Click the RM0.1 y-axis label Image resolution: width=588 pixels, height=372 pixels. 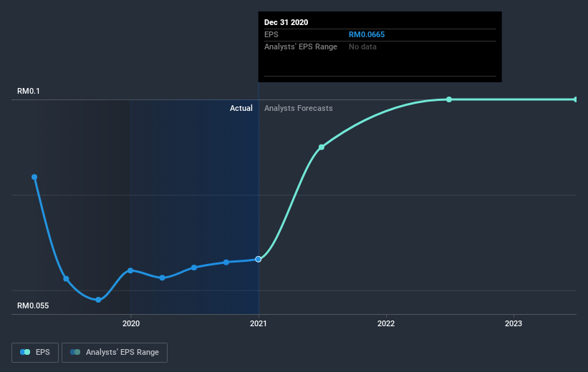[29, 91]
